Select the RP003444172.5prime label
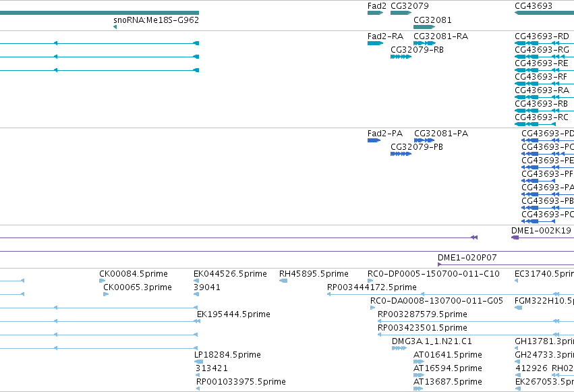The height and width of the screenshot is (392, 574). [372, 287]
